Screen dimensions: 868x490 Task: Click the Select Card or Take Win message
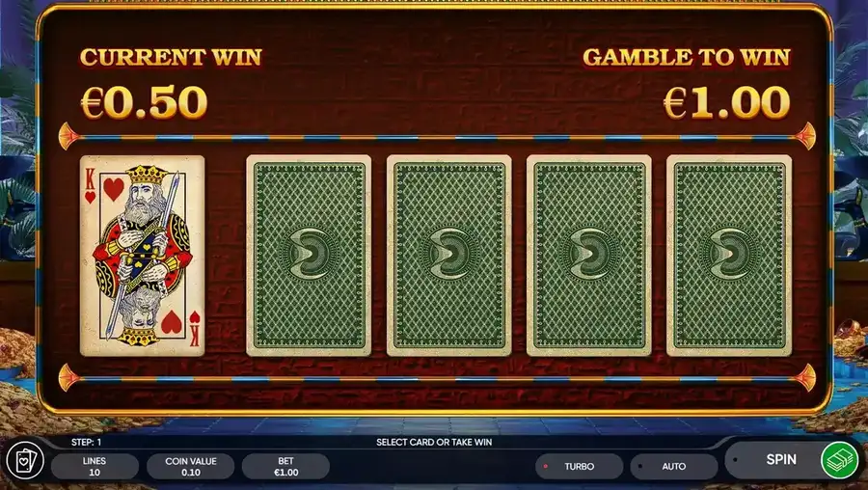[x=434, y=443]
